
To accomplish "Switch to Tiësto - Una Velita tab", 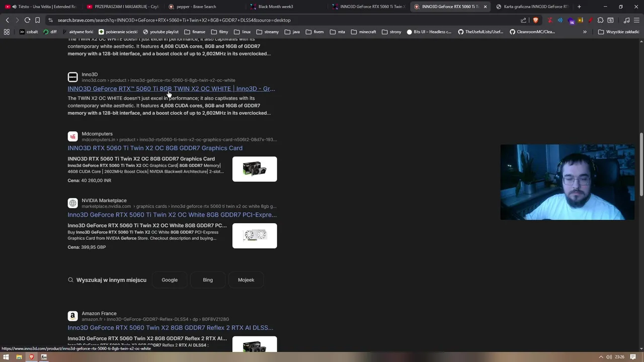I will [40, 7].
